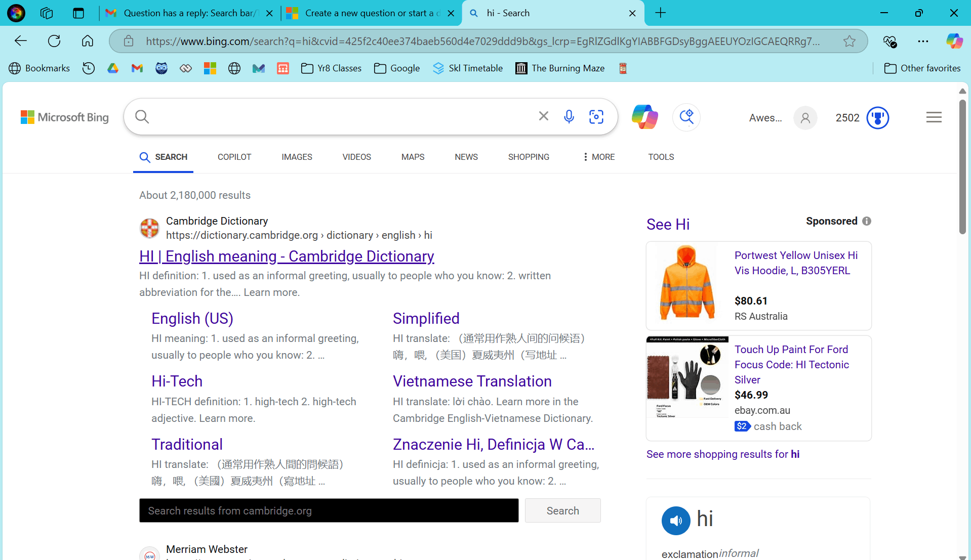Open the Gmail bookmark icon
This screenshot has height=560, width=971.
coord(137,68)
